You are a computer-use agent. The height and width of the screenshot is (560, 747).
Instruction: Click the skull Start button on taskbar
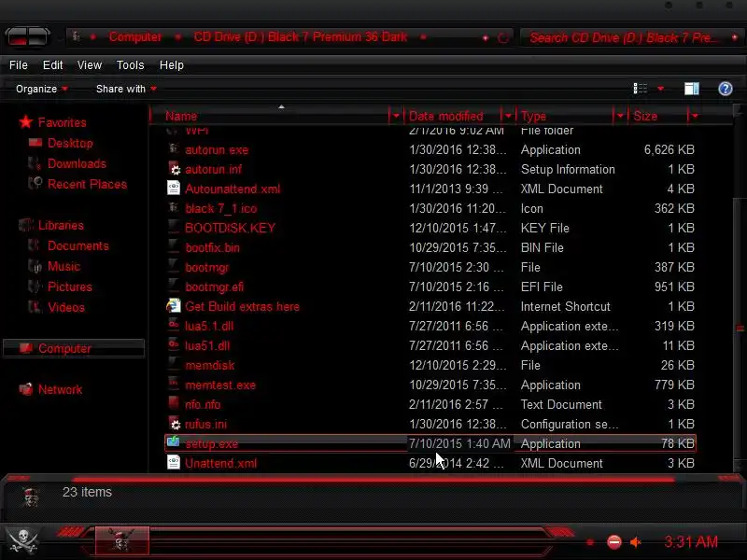click(x=22, y=541)
